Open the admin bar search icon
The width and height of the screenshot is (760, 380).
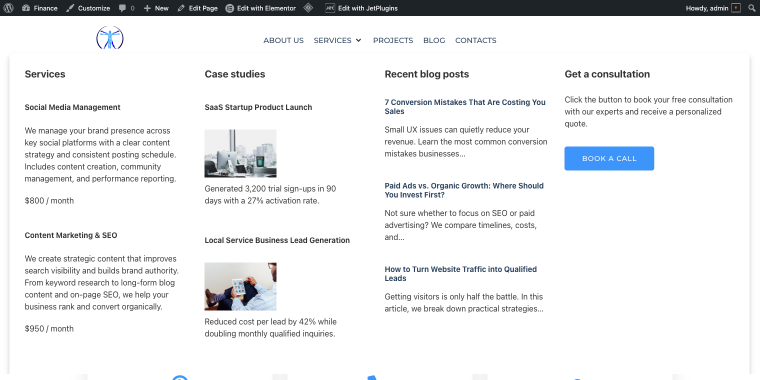pos(752,8)
